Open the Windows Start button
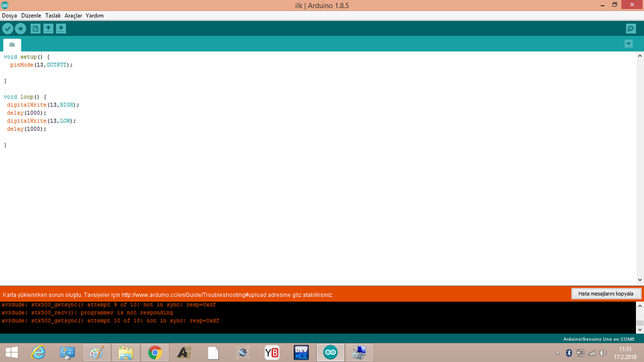The width and height of the screenshot is (644, 362). pyautogui.click(x=12, y=353)
